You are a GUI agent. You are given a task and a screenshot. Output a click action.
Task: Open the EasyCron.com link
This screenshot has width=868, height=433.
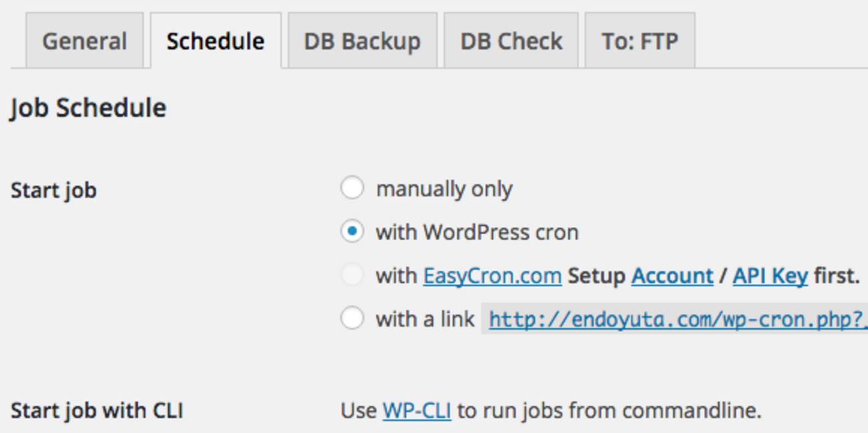point(492,276)
